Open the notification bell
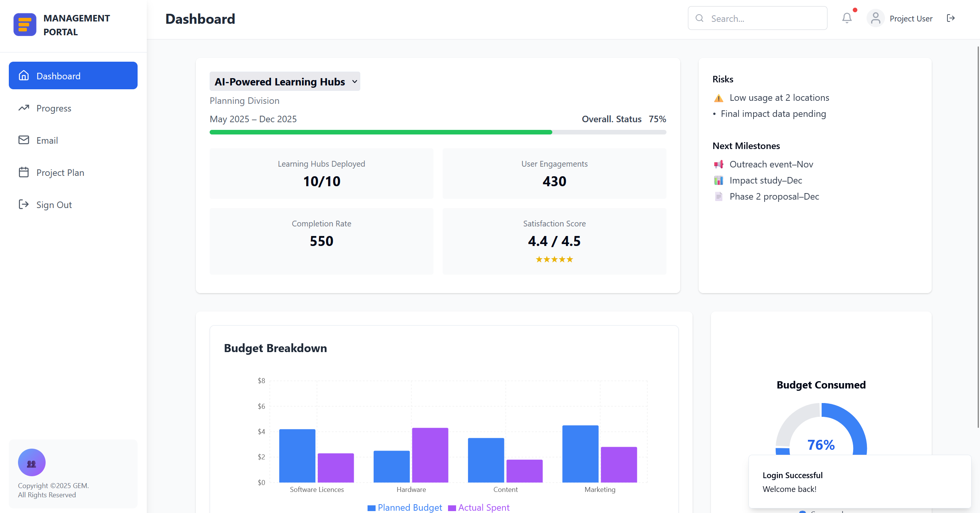Image resolution: width=980 pixels, height=513 pixels. 846,18
